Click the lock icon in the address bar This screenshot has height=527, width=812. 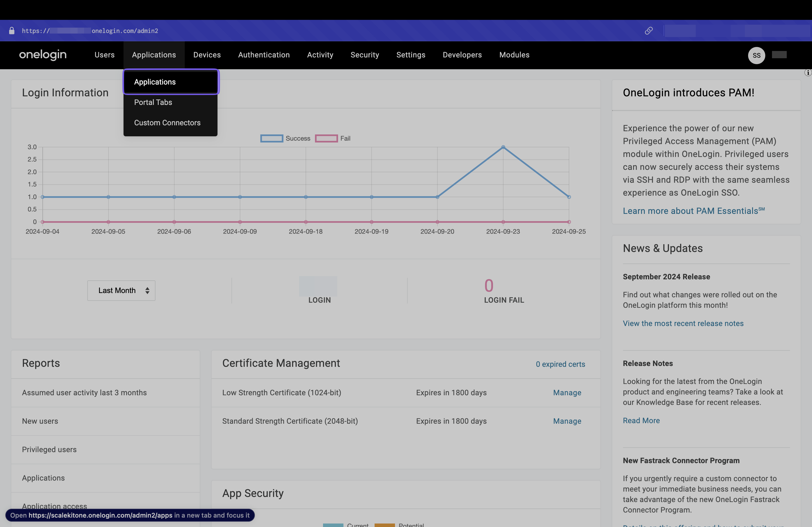(x=11, y=31)
